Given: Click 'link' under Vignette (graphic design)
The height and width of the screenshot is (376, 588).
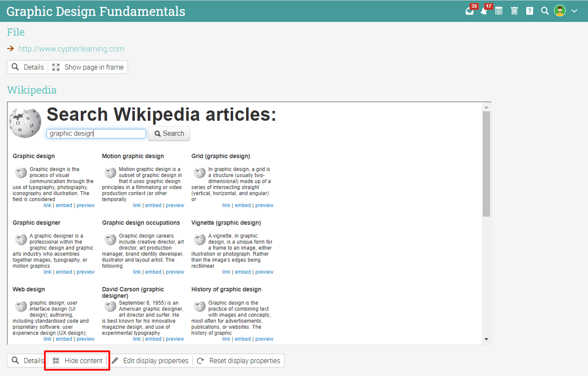Looking at the screenshot, I should click(x=226, y=272).
